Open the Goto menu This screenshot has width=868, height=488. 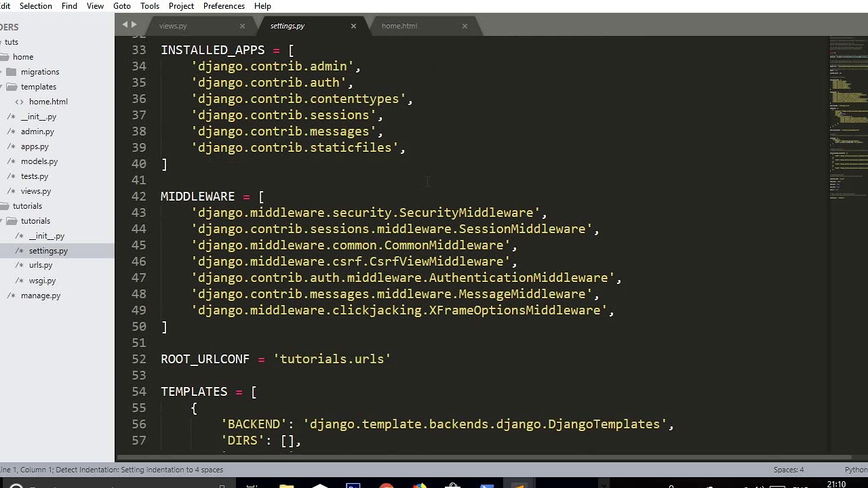122,6
